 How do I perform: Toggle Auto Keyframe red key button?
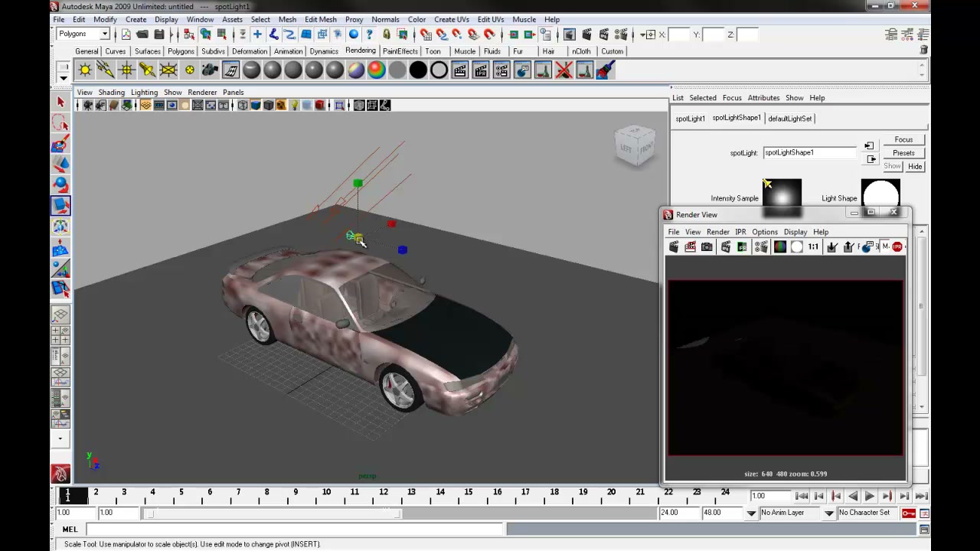click(908, 513)
